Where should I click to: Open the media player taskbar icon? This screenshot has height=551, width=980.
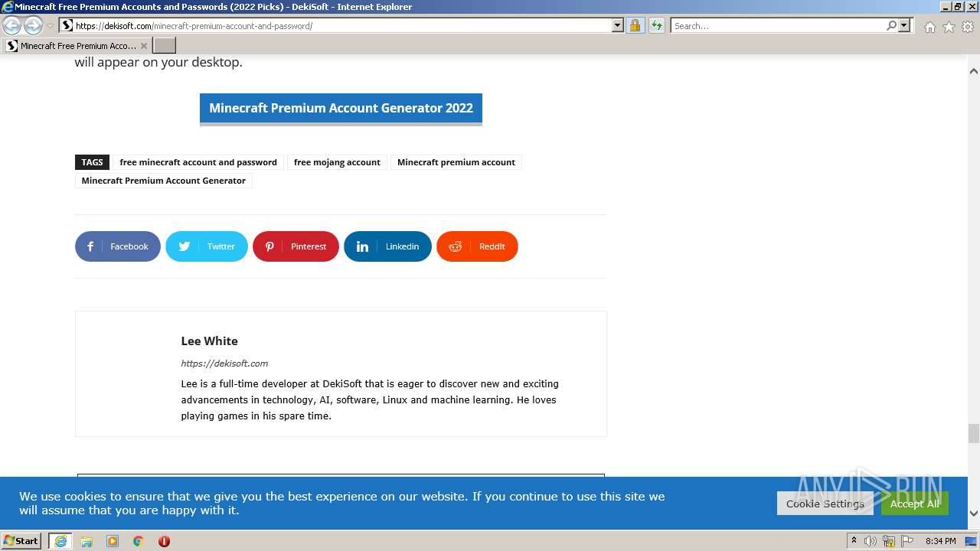click(x=113, y=541)
